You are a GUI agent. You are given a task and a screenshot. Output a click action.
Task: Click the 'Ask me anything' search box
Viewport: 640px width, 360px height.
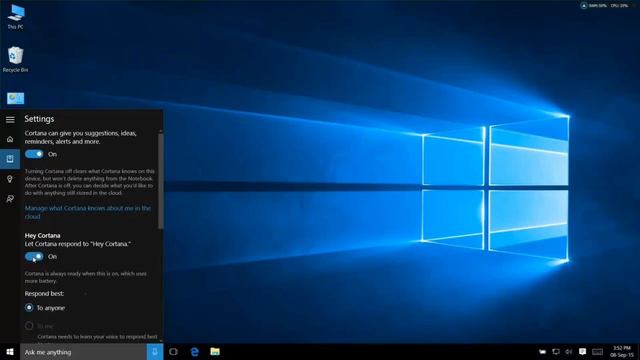pyautogui.click(x=83, y=352)
